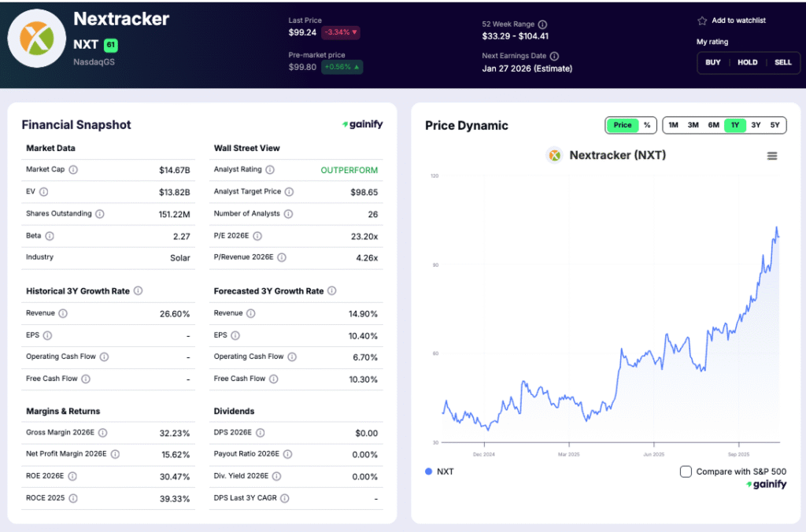Open the chart hamburger menu icon
The height and width of the screenshot is (532, 806).
click(772, 155)
